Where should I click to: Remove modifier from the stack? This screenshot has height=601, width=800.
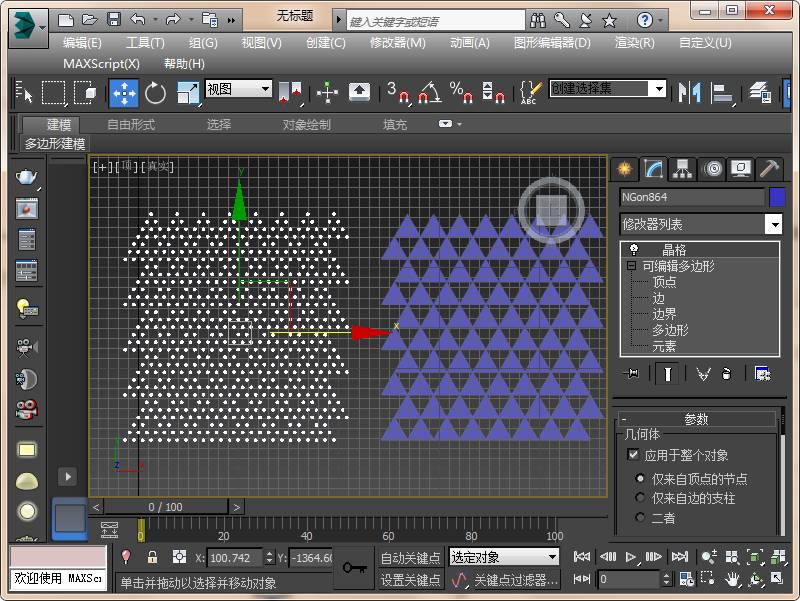[727, 374]
